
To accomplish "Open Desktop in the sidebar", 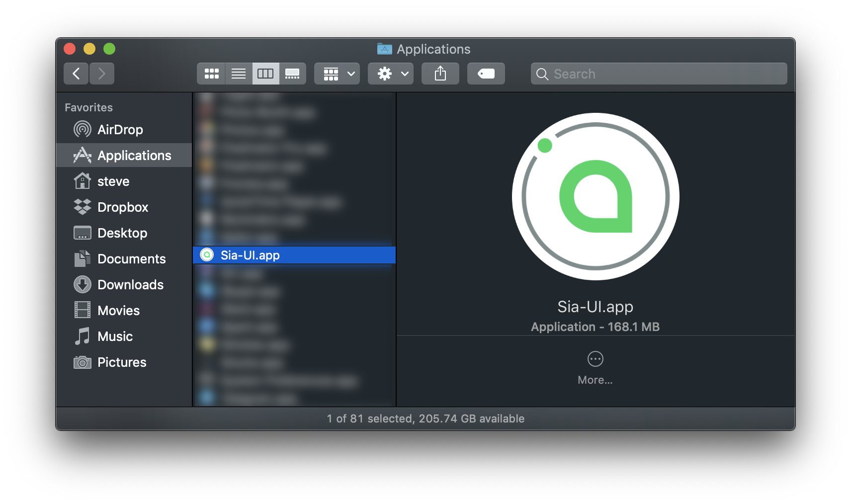I will coord(124,233).
